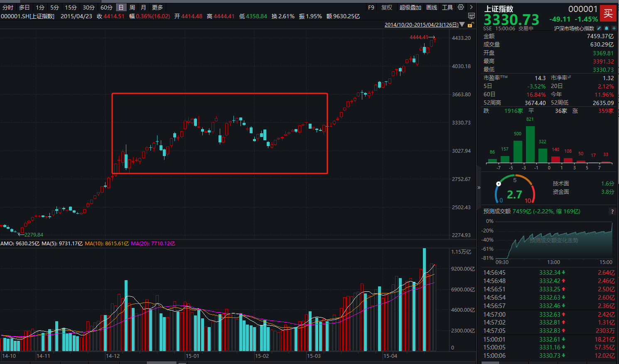The width and height of the screenshot is (619, 364).
Task: Click the 52周高 value 3674.40
Action: [x=535, y=103]
